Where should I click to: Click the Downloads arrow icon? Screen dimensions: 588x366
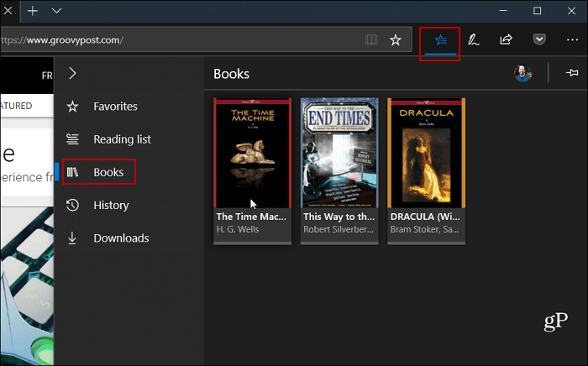pos(72,238)
